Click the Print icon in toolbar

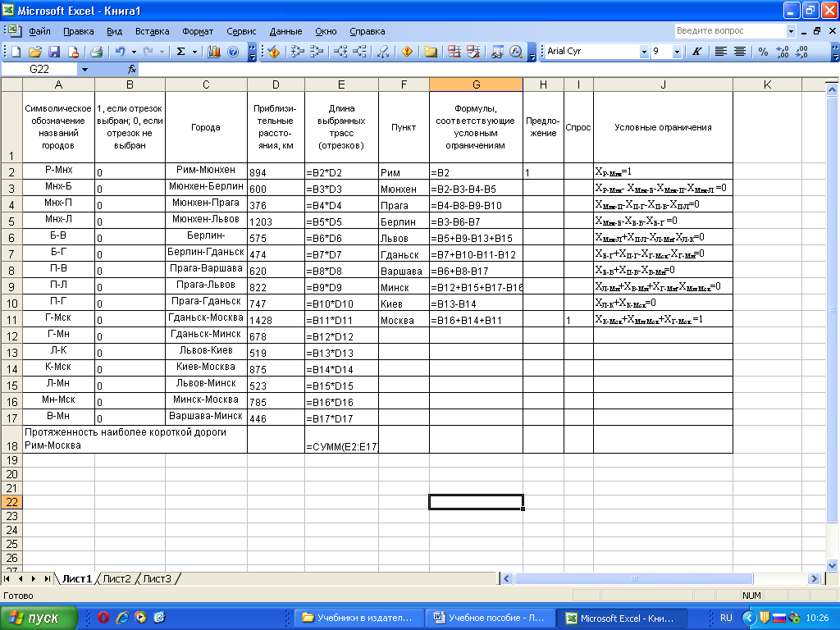point(96,52)
